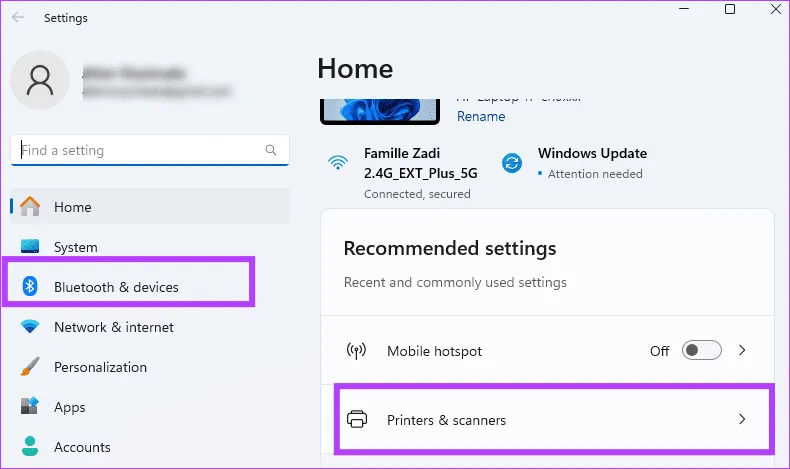Click the Accounts person icon

[30, 446]
